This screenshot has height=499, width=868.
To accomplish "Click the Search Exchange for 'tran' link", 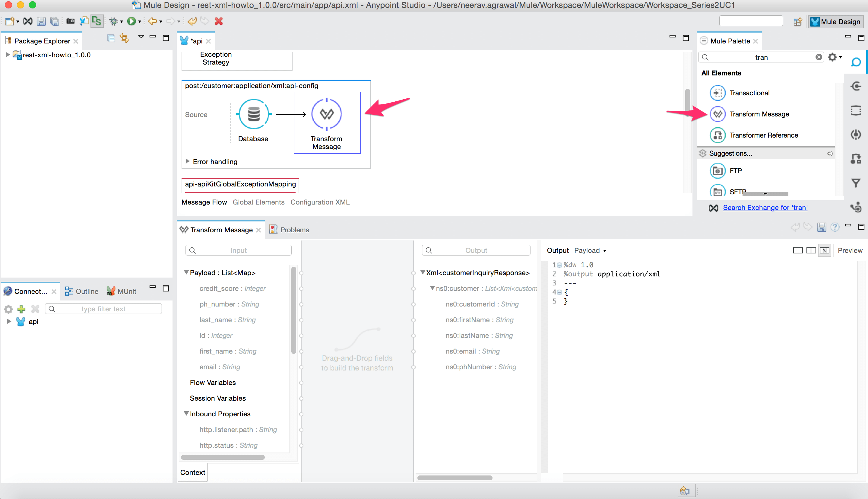I will pyautogui.click(x=765, y=207).
